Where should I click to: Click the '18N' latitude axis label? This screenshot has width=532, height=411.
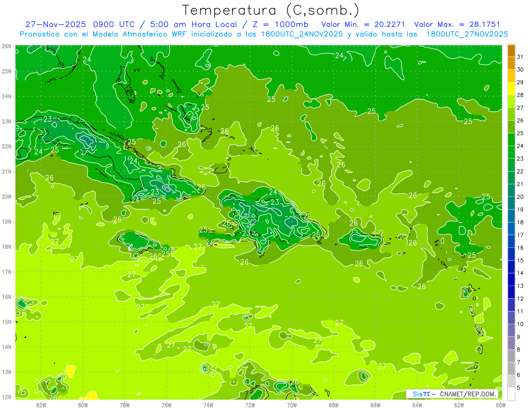pos(6,247)
